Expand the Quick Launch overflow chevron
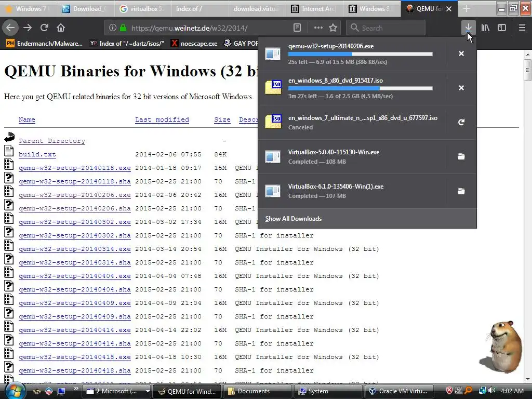Screen dimensions: 532x399 76,388
